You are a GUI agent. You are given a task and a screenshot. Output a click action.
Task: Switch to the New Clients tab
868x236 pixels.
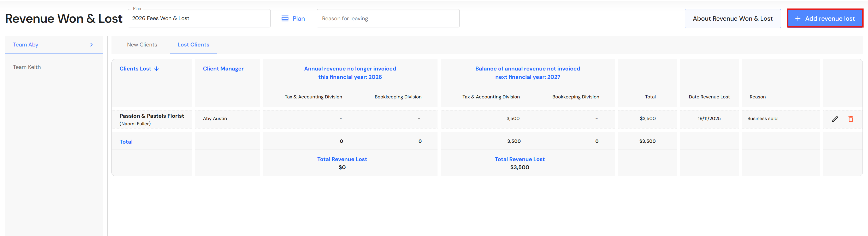pyautogui.click(x=142, y=45)
